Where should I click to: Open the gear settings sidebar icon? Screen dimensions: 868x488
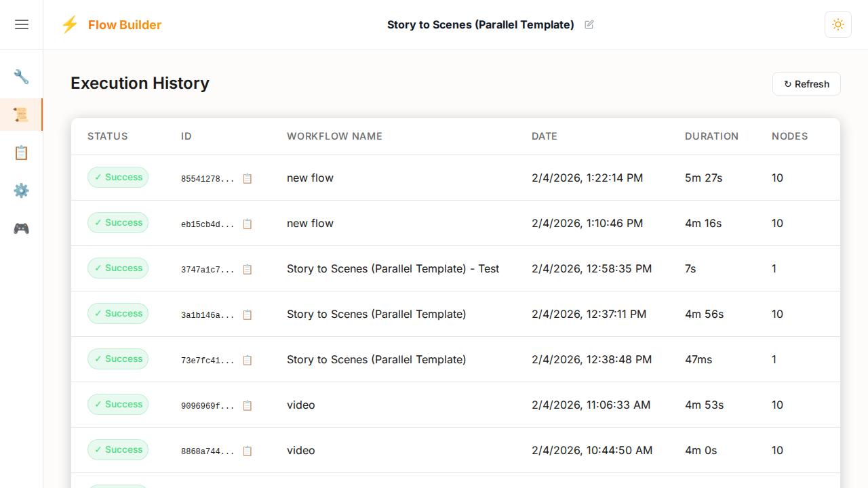[22, 190]
